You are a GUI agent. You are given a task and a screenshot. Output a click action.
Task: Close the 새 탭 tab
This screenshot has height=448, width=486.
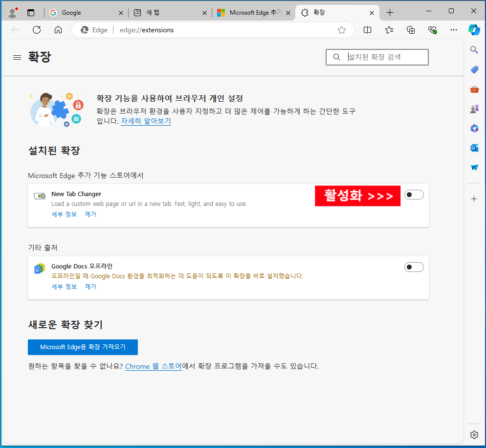click(x=204, y=13)
